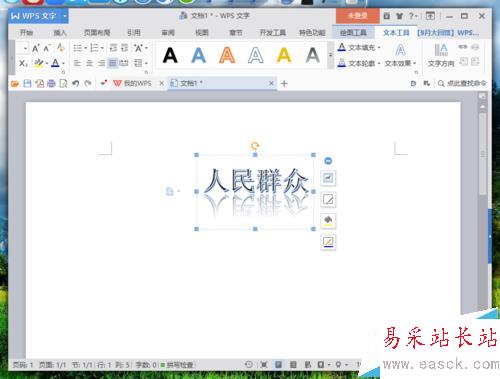The height and width of the screenshot is (379, 500).
Task: Click the save disk icon
Action: 27,83
